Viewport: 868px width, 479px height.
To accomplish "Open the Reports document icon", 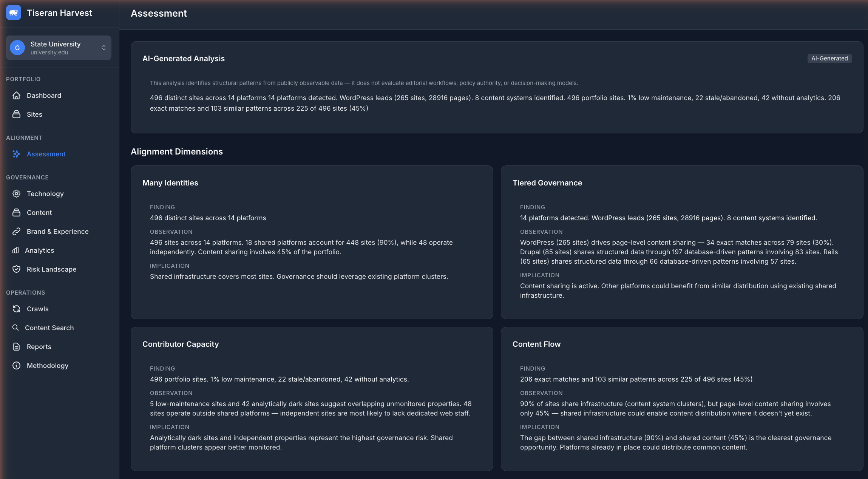I will 17,346.
